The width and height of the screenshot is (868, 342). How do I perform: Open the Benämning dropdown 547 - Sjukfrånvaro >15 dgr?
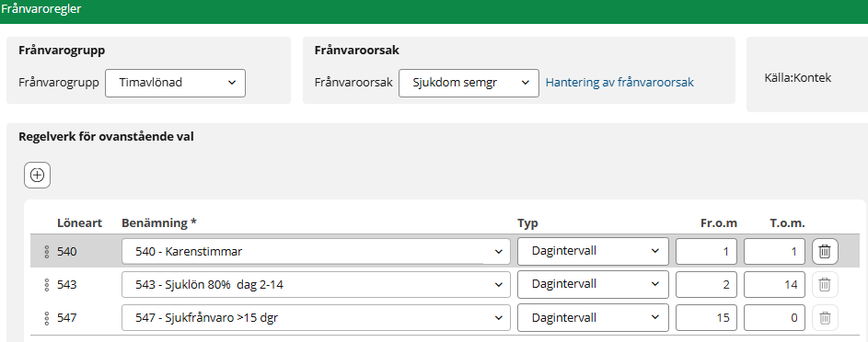point(316,318)
